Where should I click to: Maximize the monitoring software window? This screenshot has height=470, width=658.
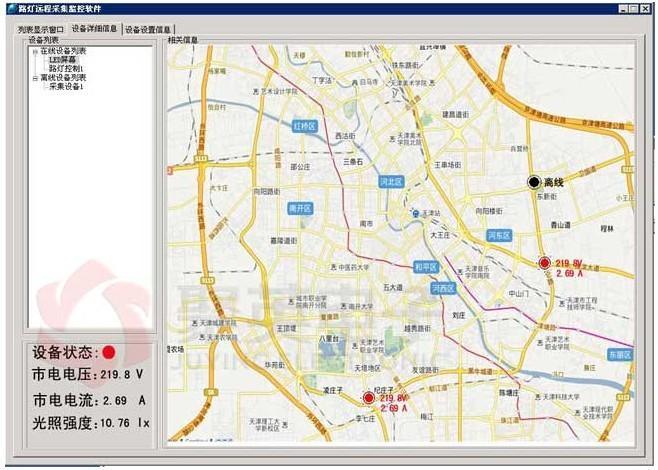tap(634, 9)
